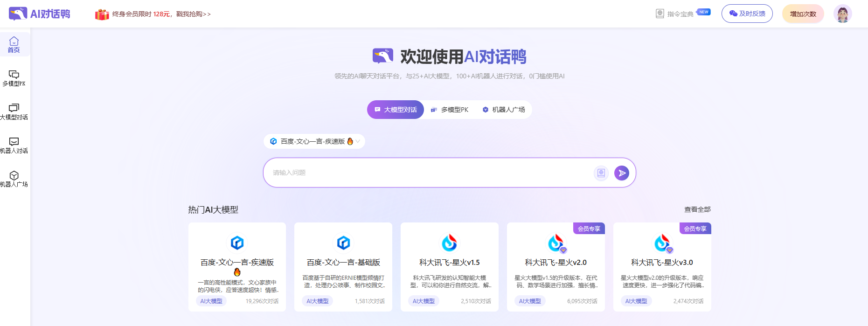Open 大模型对话 in the sidebar
This screenshot has width=868, height=326.
[14, 112]
